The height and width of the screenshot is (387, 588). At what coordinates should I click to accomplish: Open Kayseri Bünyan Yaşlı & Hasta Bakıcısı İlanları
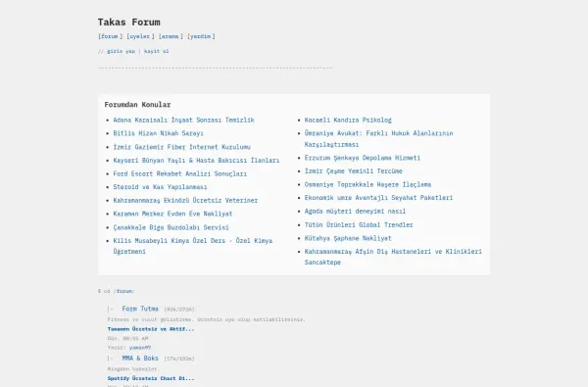tap(196, 160)
